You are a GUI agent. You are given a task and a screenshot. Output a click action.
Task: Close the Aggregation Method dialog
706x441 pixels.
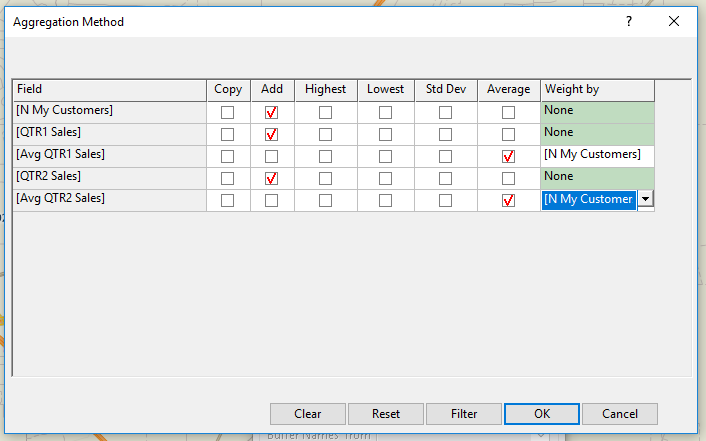coord(674,21)
